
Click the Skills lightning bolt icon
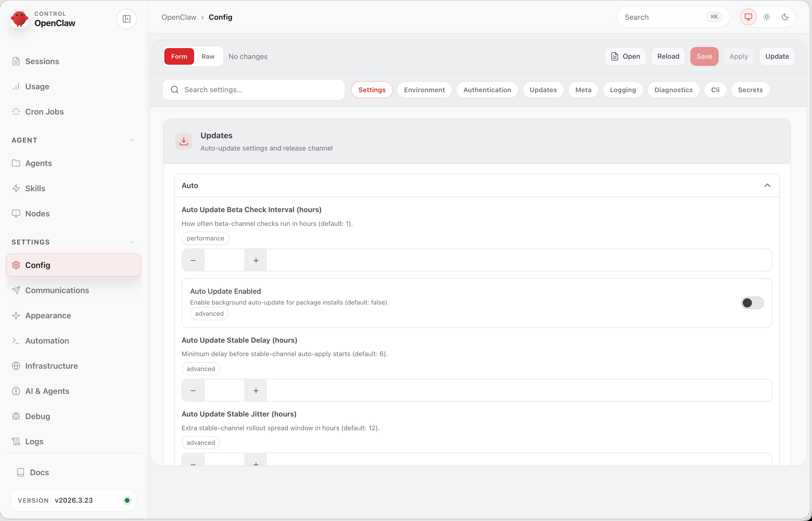tap(16, 188)
